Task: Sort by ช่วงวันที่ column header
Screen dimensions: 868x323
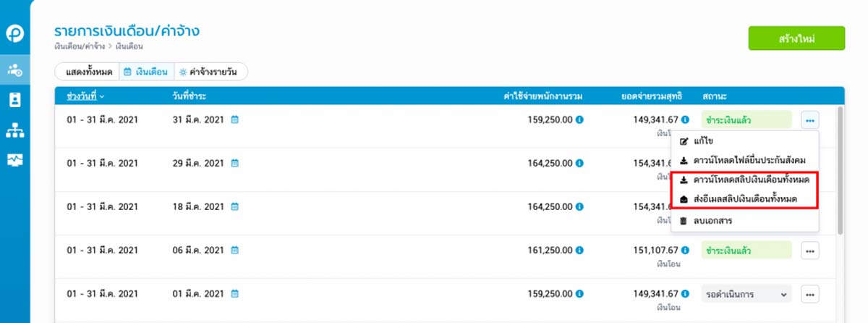Action: (x=85, y=96)
